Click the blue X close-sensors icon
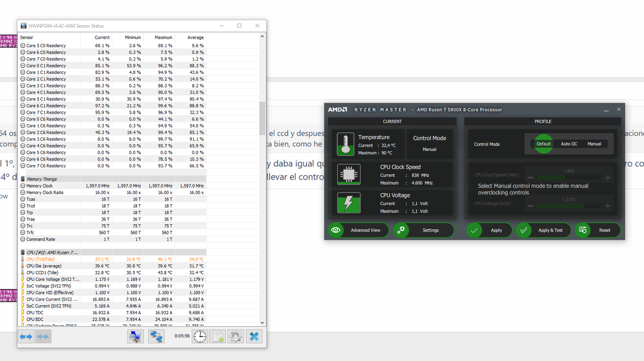The width and height of the screenshot is (644, 361). [x=255, y=336]
